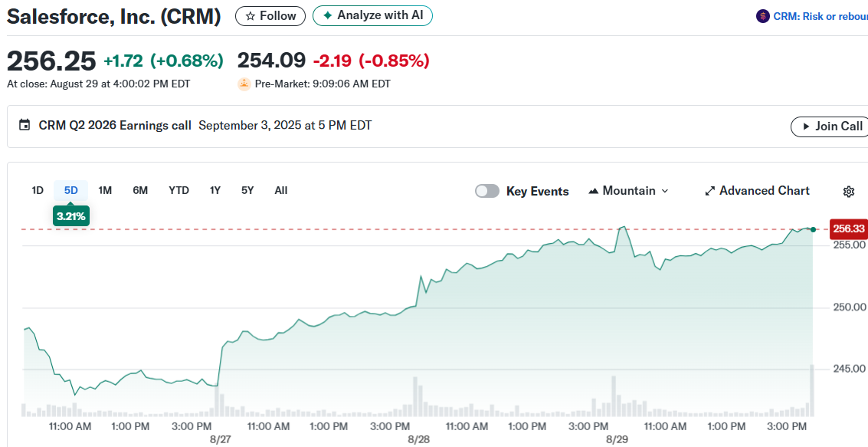Click the -2.19 (-0.85%) change text

click(x=371, y=61)
